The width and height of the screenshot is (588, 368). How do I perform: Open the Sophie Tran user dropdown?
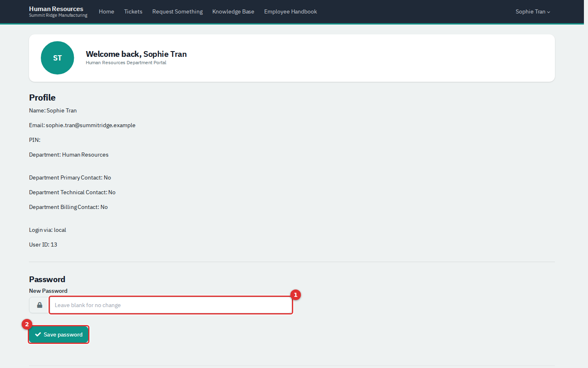tap(532, 11)
